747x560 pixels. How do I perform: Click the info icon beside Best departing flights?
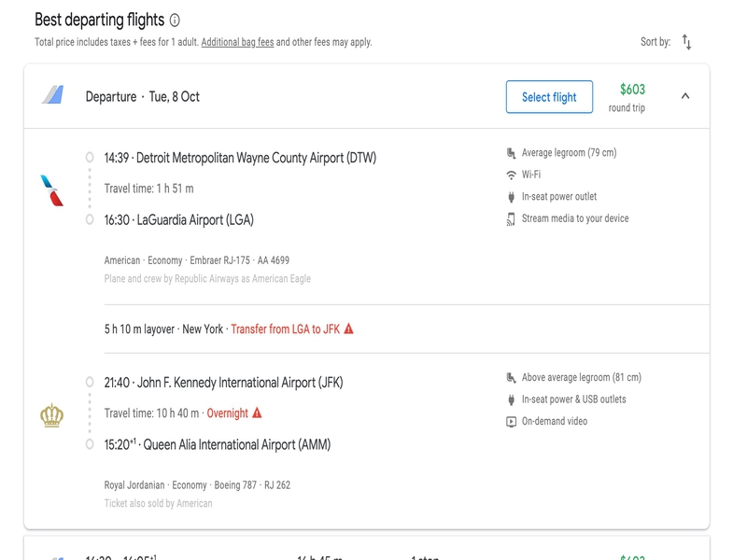click(175, 21)
